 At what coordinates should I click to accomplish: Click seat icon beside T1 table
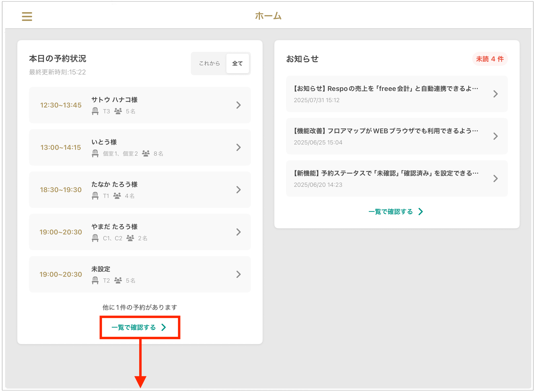click(95, 196)
